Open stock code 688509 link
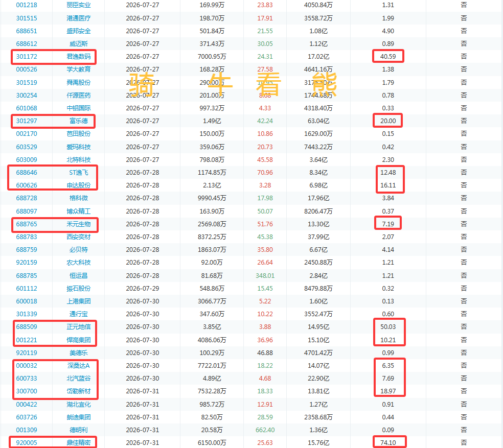 click(27, 327)
